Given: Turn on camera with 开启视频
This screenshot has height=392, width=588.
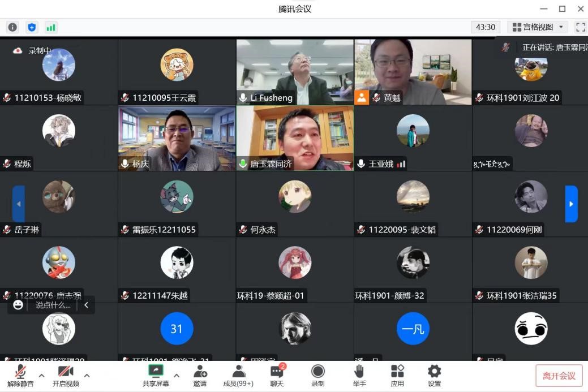Looking at the screenshot, I should (x=66, y=376).
